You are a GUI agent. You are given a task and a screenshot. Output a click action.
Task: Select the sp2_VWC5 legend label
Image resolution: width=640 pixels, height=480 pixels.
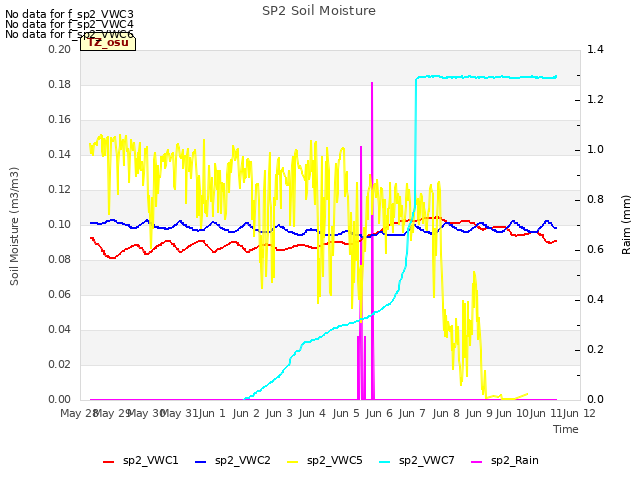(335, 460)
